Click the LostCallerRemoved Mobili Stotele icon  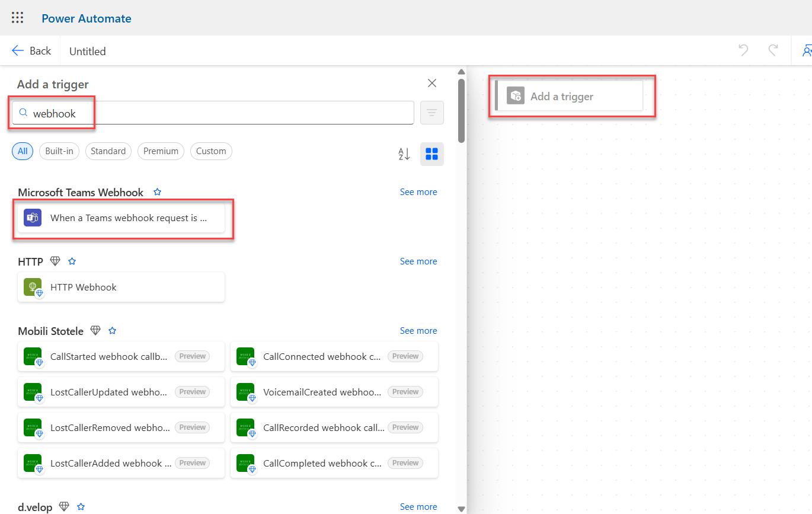[x=33, y=427]
